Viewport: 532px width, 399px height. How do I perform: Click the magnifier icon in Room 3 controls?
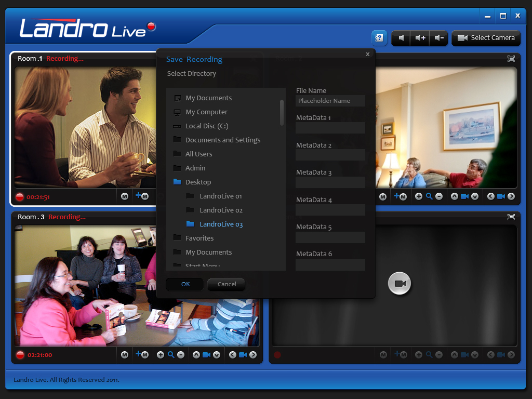pyautogui.click(x=171, y=355)
